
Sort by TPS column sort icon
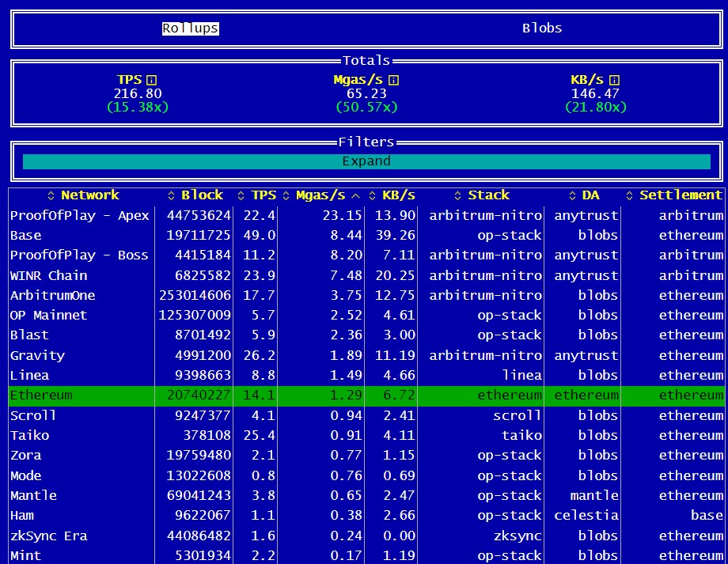(241, 195)
